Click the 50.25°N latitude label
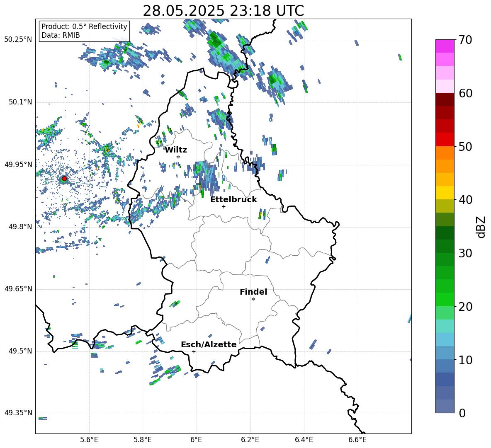The image size is (491, 448). pos(18,40)
